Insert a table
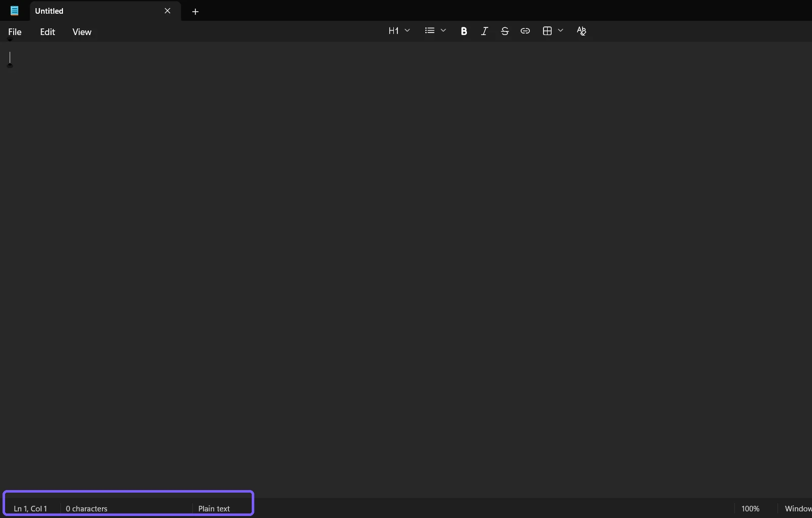This screenshot has height=518, width=812. tap(547, 31)
